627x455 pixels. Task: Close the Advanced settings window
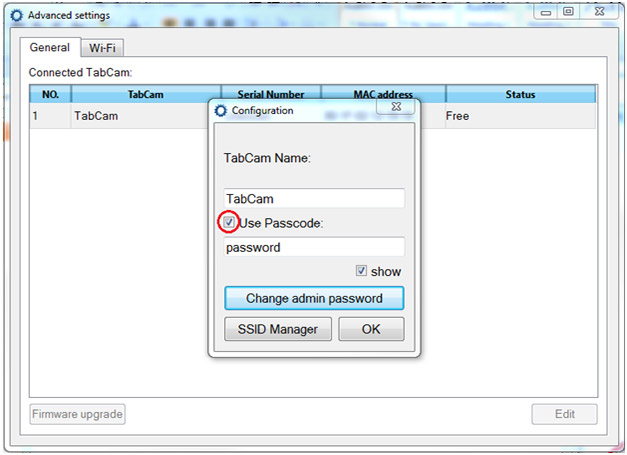pos(599,12)
